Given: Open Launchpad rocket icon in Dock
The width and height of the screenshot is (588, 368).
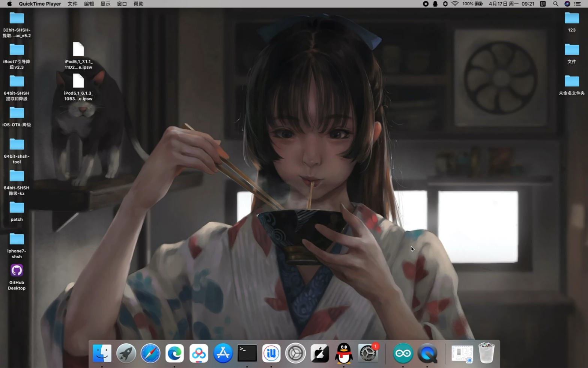Looking at the screenshot, I should 126,353.
